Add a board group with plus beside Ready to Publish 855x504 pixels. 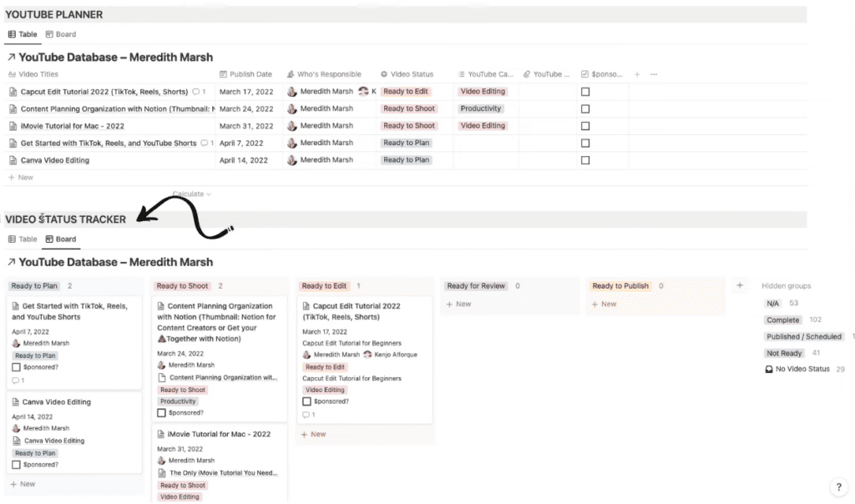pos(740,285)
